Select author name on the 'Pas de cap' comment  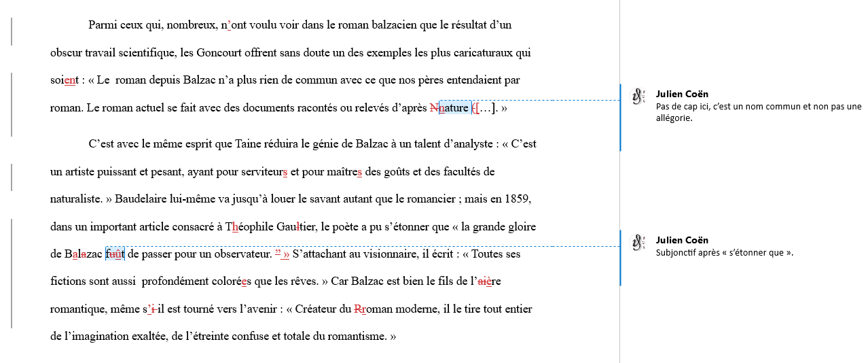click(x=682, y=94)
